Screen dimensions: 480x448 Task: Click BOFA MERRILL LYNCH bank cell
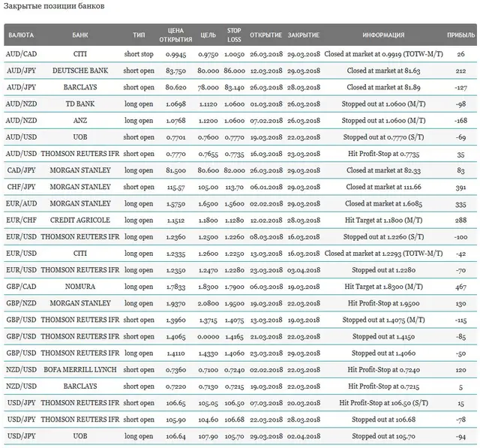(x=80, y=370)
